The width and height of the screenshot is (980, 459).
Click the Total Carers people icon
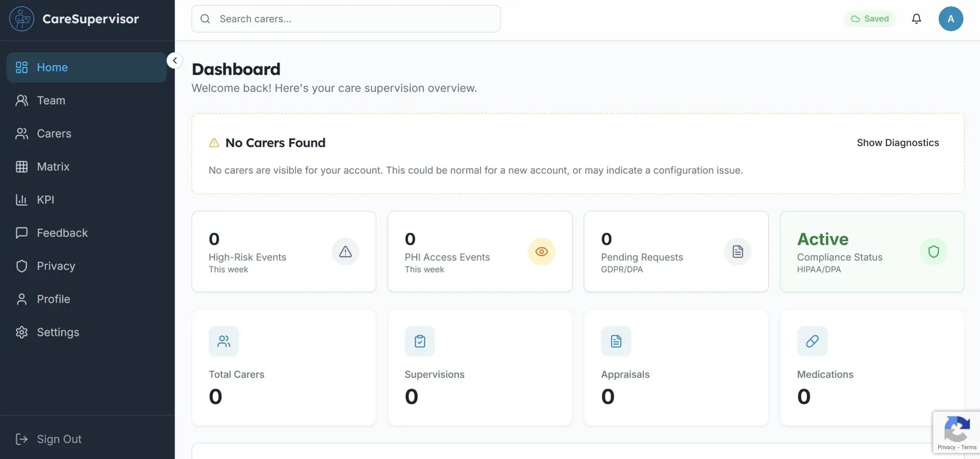224,341
